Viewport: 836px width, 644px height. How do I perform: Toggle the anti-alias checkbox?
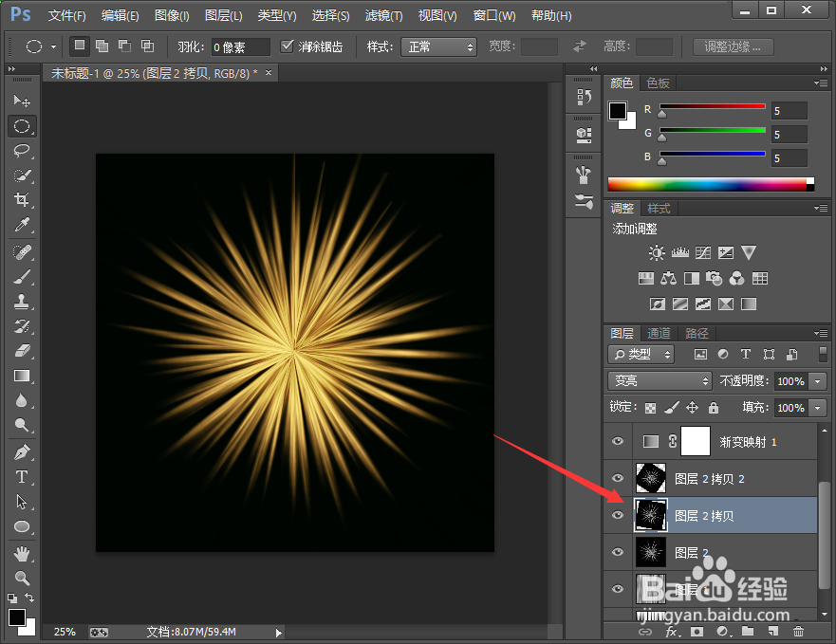tap(288, 46)
